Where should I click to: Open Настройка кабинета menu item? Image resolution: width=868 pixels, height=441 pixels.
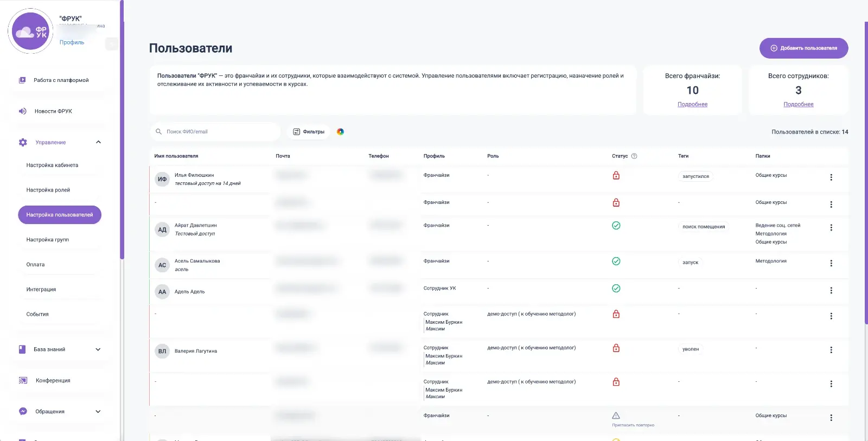(x=52, y=165)
